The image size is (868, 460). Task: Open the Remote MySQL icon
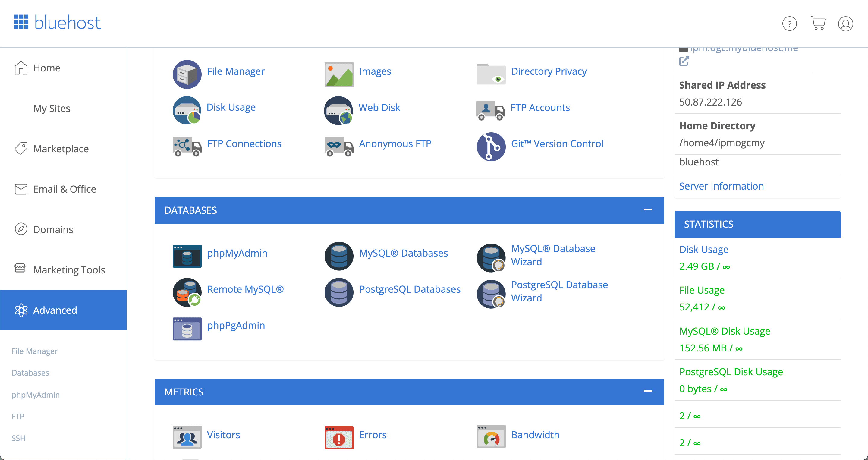pos(187,292)
